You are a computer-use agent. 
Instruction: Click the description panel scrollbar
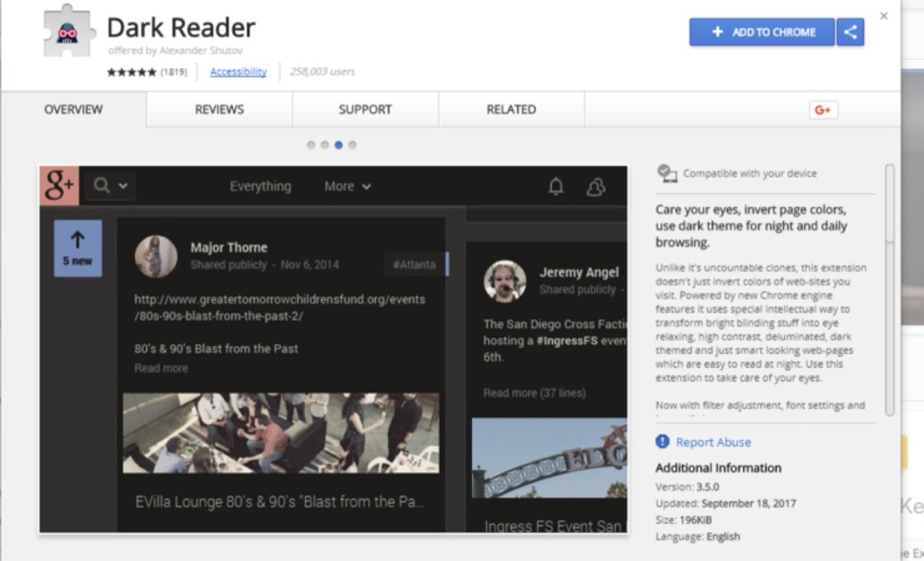click(889, 289)
